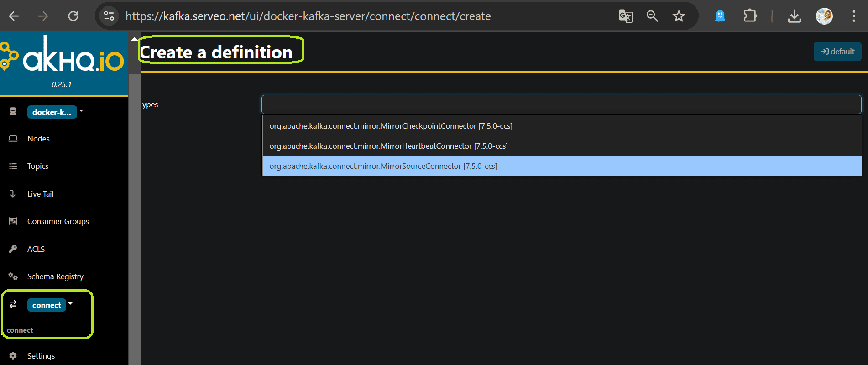Open Live Tail using its arrow icon
The height and width of the screenshot is (365, 868).
point(13,193)
